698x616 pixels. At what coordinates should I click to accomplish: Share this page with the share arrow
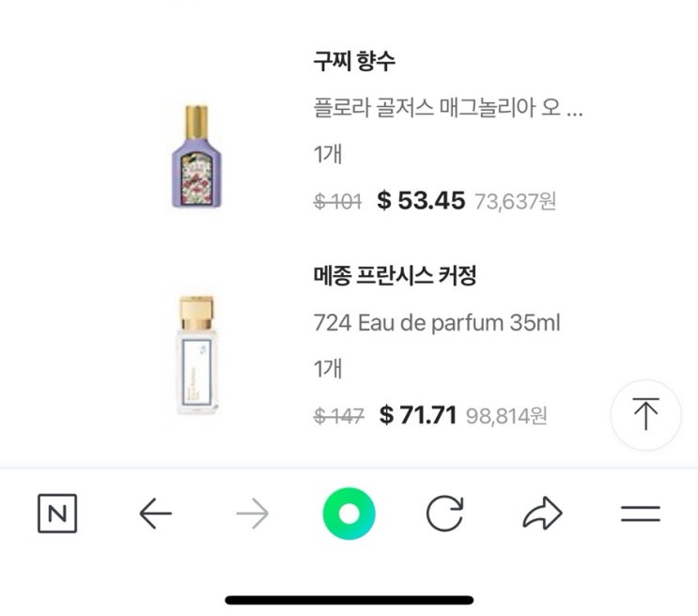tap(542, 514)
